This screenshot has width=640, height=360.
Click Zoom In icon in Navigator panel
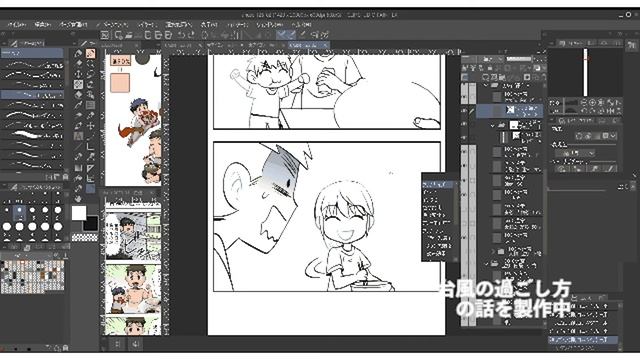coord(593,102)
